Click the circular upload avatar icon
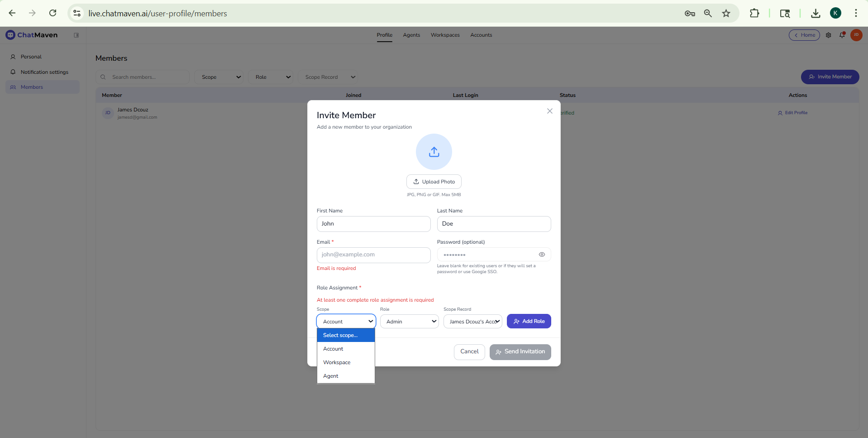 click(x=434, y=152)
